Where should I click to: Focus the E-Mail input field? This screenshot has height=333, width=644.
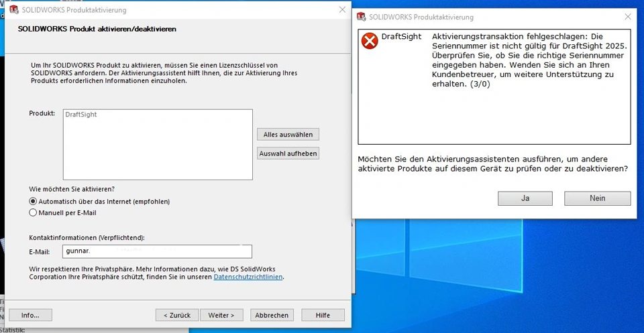pos(157,251)
